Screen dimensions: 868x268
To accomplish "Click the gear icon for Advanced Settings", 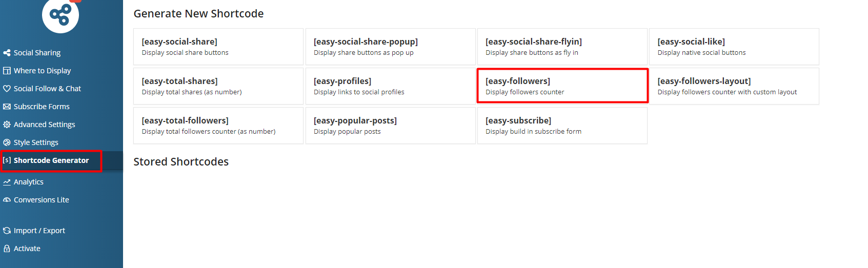I will coord(7,125).
